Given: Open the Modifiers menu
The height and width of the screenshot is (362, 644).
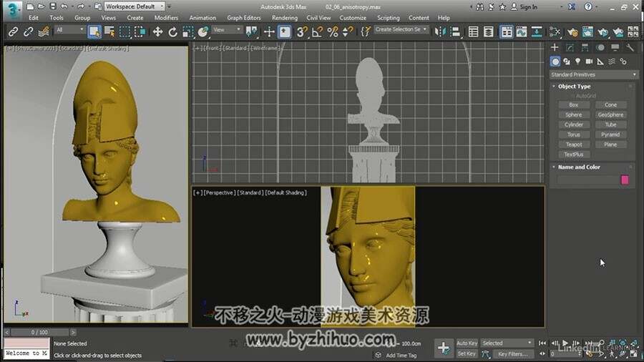Looking at the screenshot, I should [166, 18].
